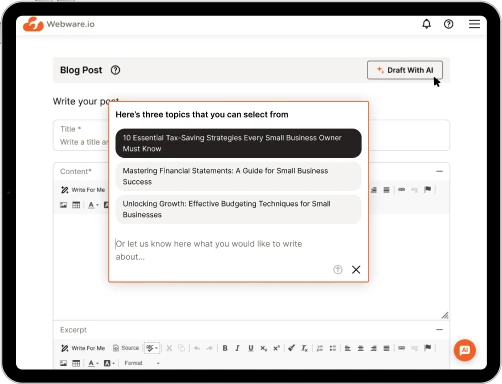
Task: Open the hamburger menu
Action: (474, 24)
